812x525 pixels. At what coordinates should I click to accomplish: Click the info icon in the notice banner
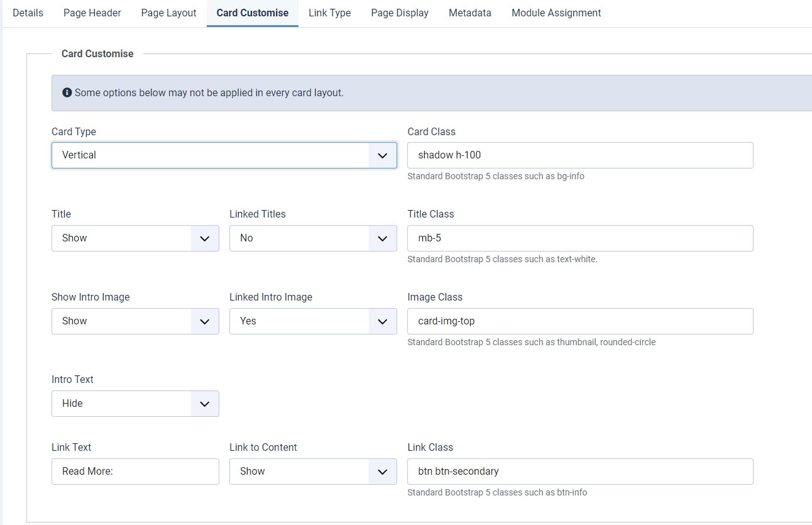click(67, 92)
